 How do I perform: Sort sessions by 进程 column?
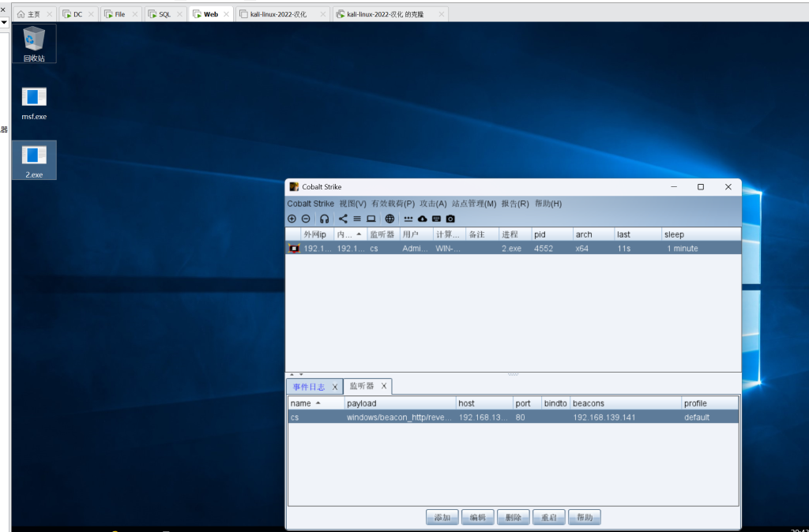(x=515, y=234)
